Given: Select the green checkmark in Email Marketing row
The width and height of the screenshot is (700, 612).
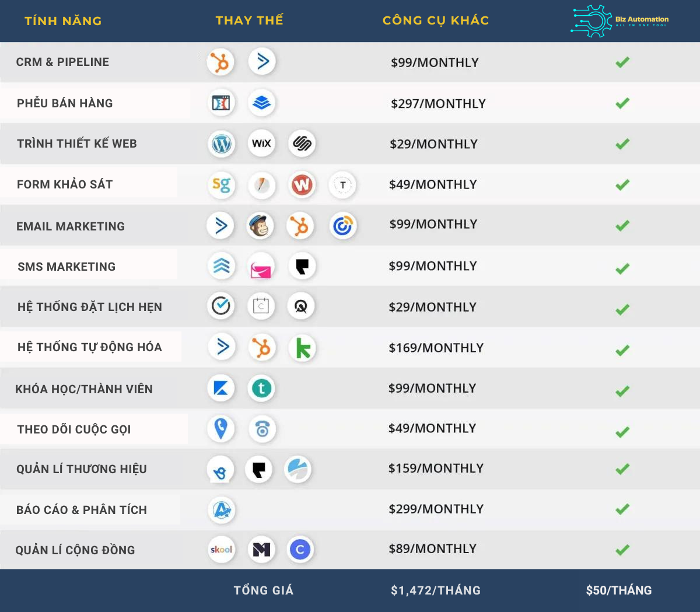Looking at the screenshot, I should (x=622, y=225).
